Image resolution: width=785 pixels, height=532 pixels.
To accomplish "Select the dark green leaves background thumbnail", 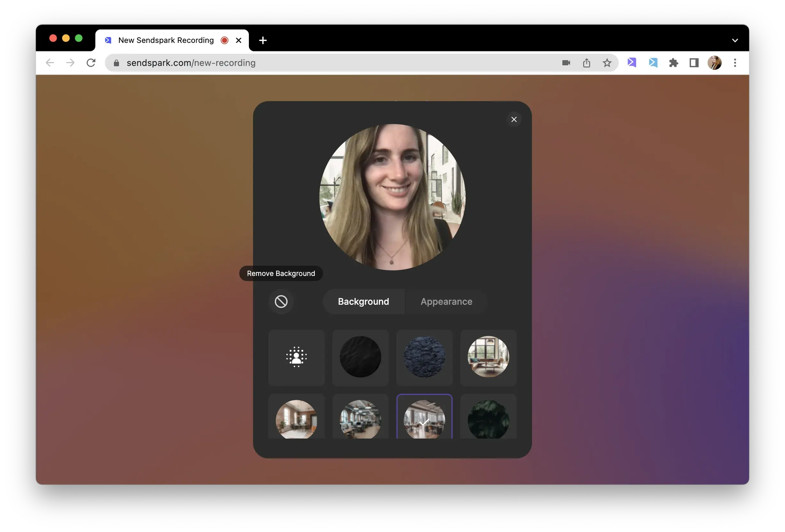I will tap(488, 419).
